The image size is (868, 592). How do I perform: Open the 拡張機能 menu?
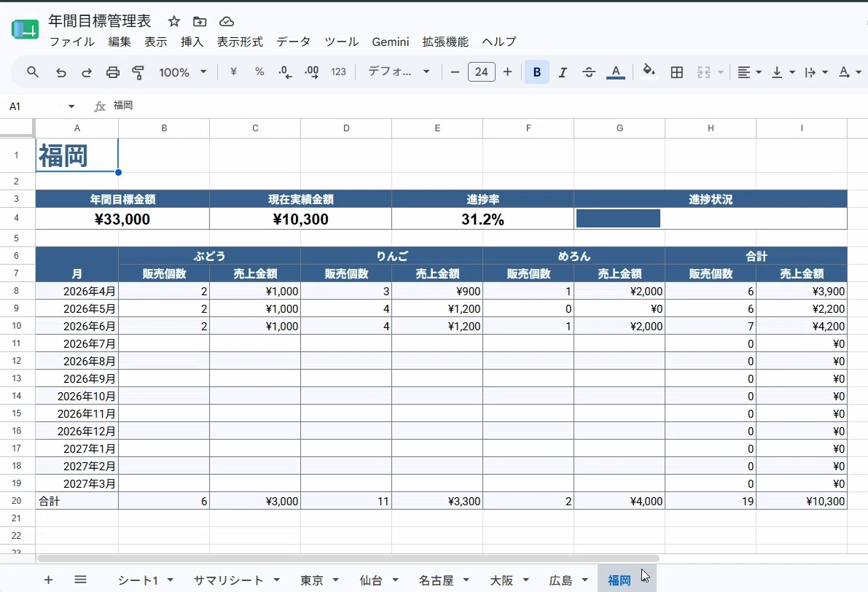445,42
